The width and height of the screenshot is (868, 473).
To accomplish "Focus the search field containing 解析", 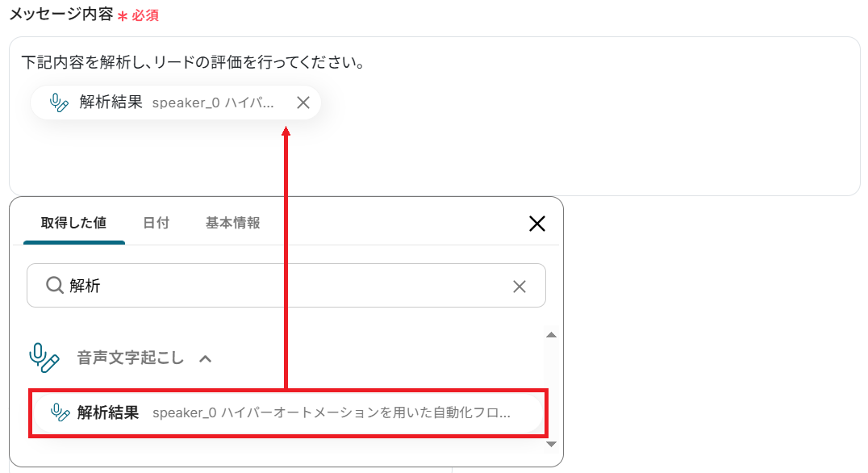I will click(286, 285).
